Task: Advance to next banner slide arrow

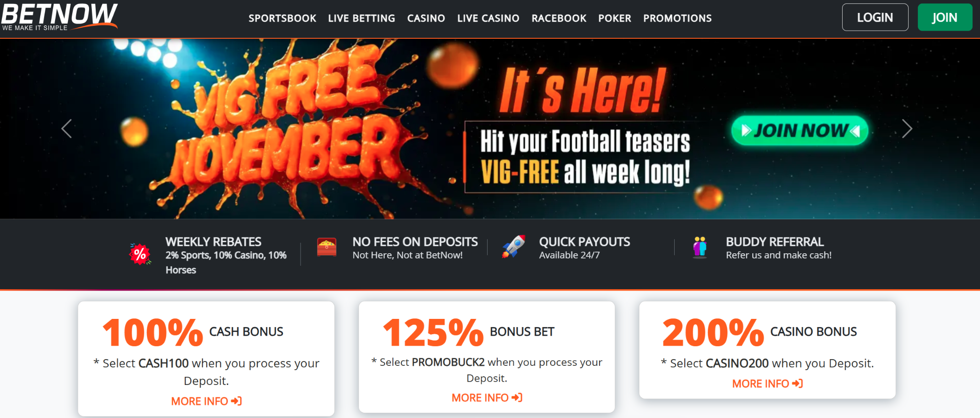Action: (907, 128)
